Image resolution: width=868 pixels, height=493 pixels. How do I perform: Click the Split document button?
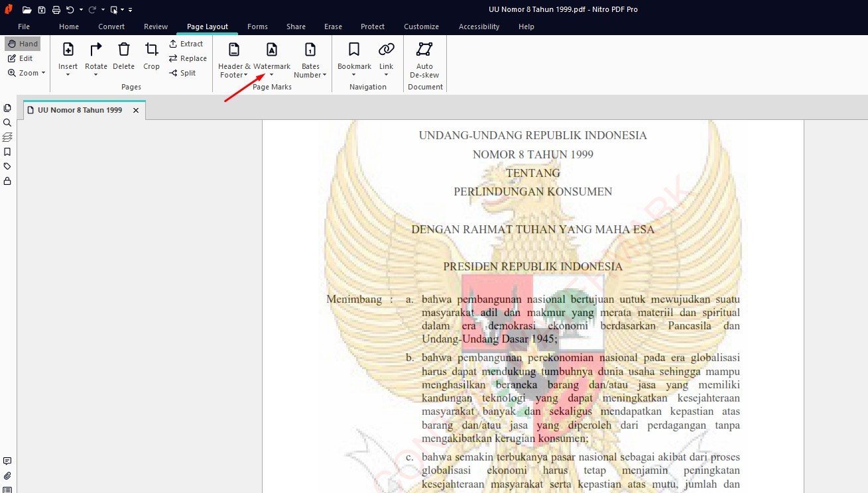tap(182, 73)
